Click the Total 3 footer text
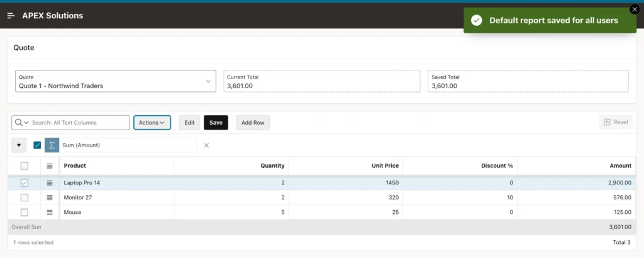The width and height of the screenshot is (644, 258). 621,242
